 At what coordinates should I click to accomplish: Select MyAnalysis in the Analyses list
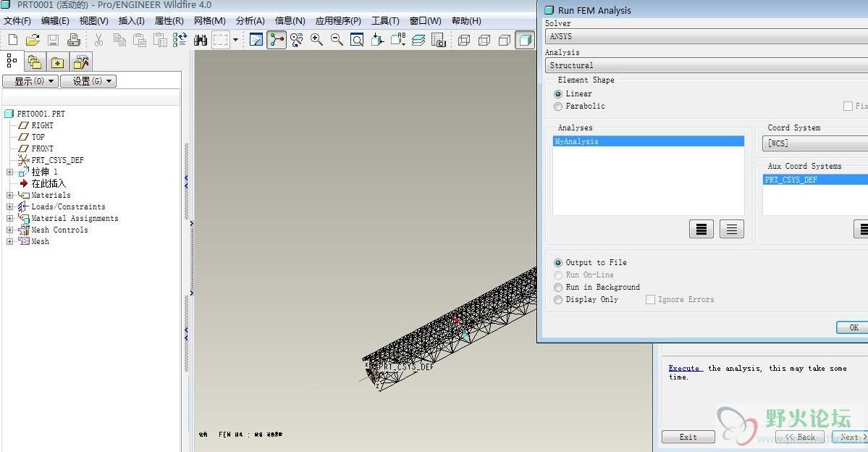(x=648, y=141)
